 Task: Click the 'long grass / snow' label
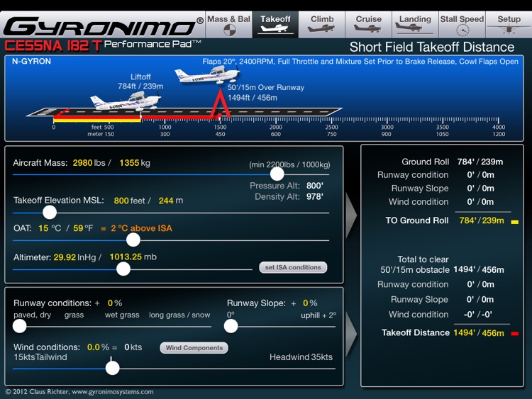pyautogui.click(x=179, y=315)
